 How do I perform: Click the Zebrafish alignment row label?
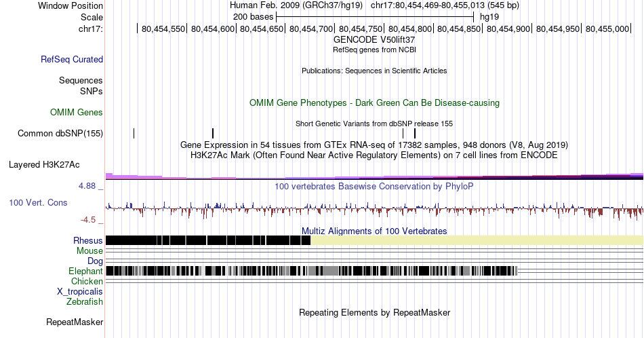(85, 301)
